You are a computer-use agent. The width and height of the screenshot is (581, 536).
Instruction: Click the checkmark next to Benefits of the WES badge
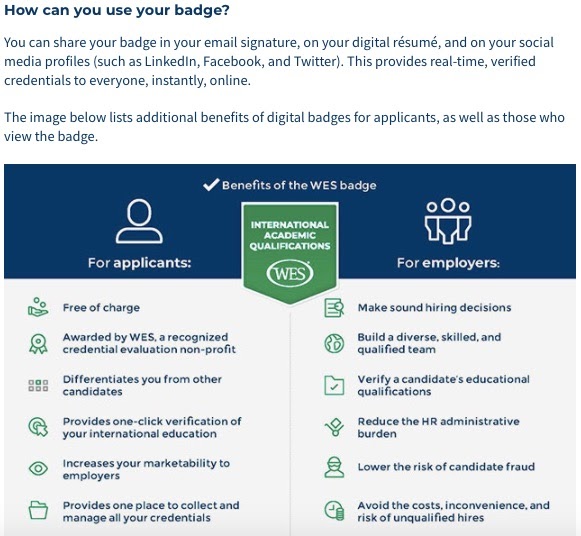(211, 184)
